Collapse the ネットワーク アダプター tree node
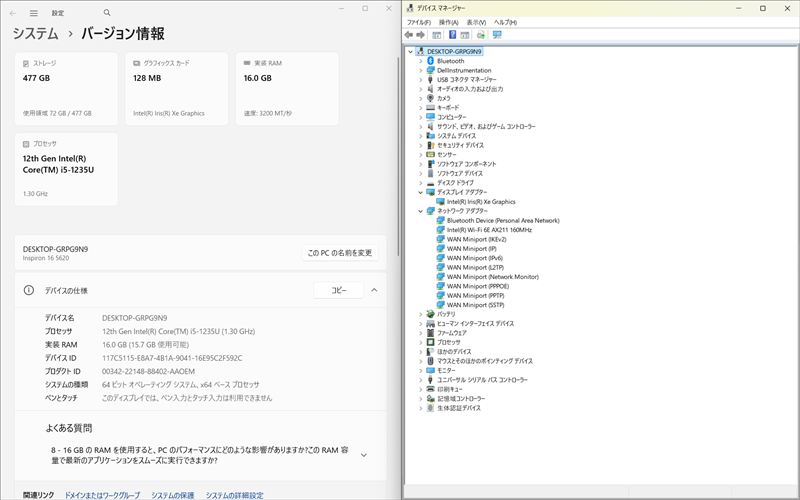The image size is (800, 500). click(421, 211)
